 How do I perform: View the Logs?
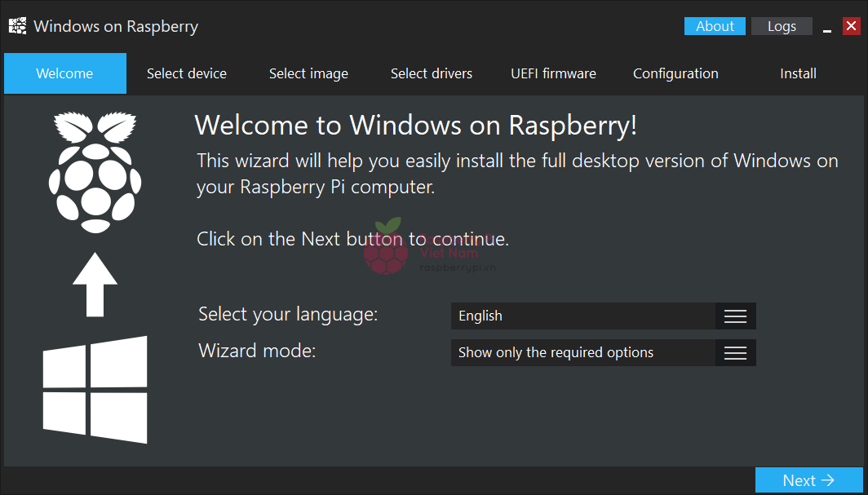(782, 26)
